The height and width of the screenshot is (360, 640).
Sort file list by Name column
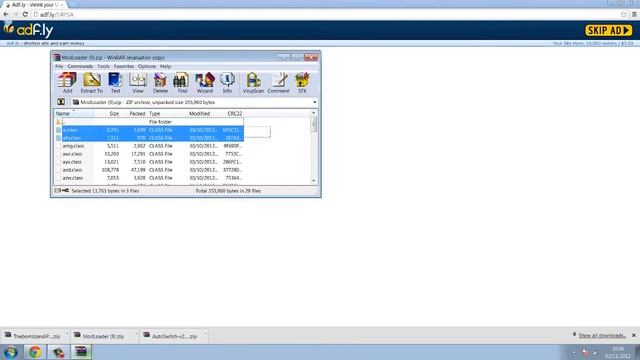74,113
